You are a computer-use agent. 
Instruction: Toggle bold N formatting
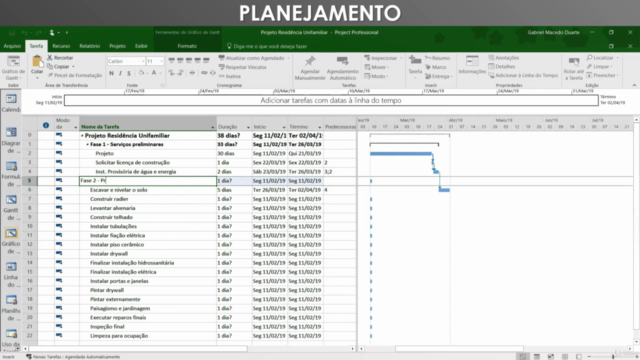click(x=111, y=73)
